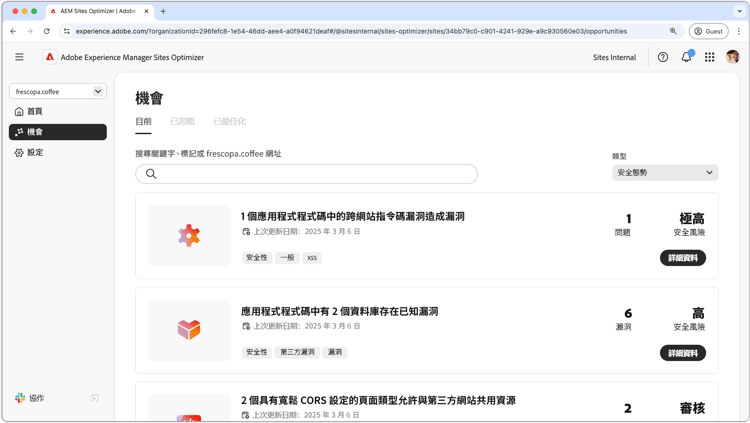Viewport: 750px width, 423px height.
Task: Open a new browser tab
Action: [x=163, y=11]
